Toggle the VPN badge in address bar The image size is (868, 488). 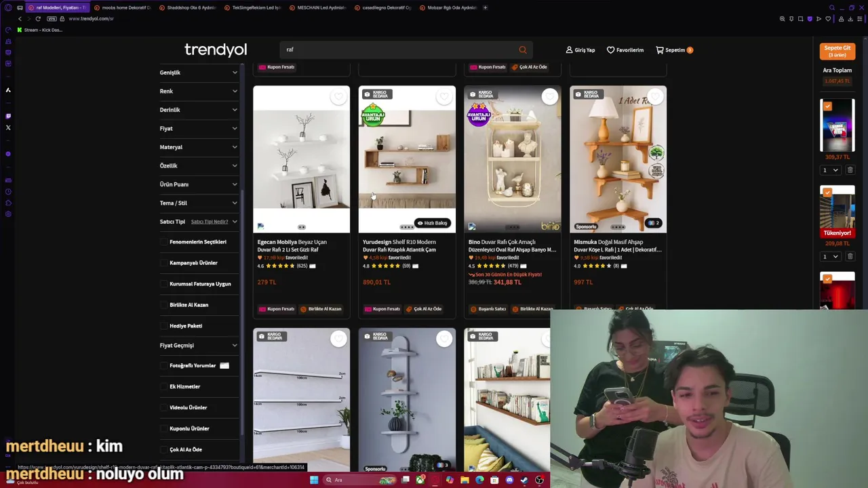click(x=52, y=19)
